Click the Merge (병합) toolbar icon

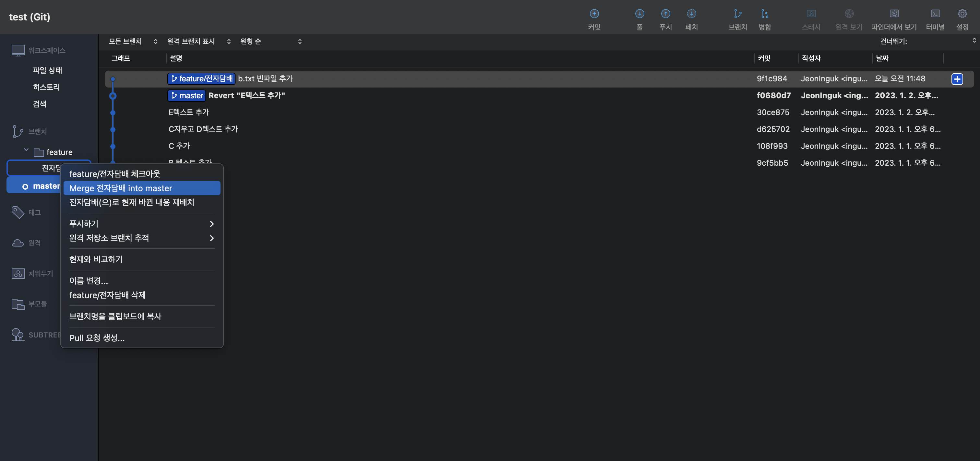click(x=764, y=14)
